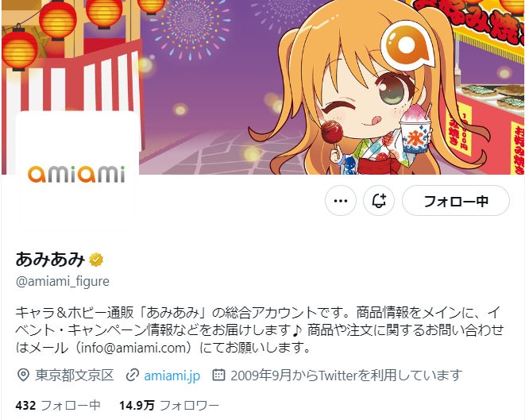Click the profile bio description text
Screen dimensions: 525x420
click(x=260, y=330)
